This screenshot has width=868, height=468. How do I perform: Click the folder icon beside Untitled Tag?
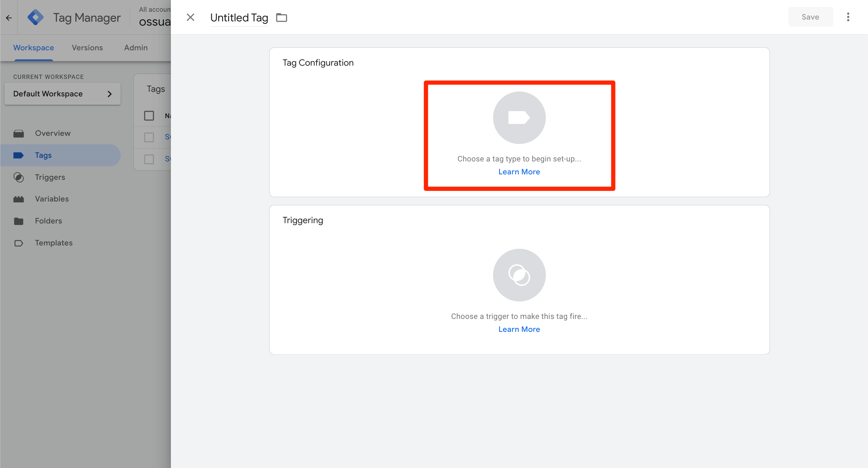pyautogui.click(x=282, y=17)
